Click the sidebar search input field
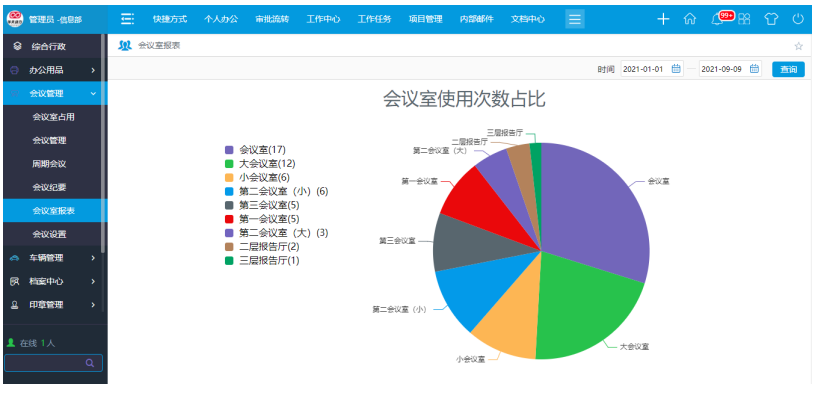Viewport: 826px width, 395px height. pos(53,363)
